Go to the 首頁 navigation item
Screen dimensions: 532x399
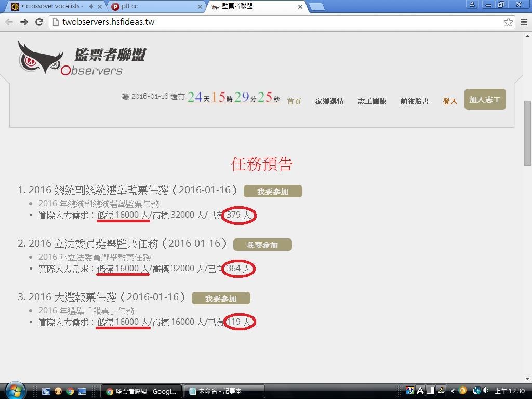294,101
